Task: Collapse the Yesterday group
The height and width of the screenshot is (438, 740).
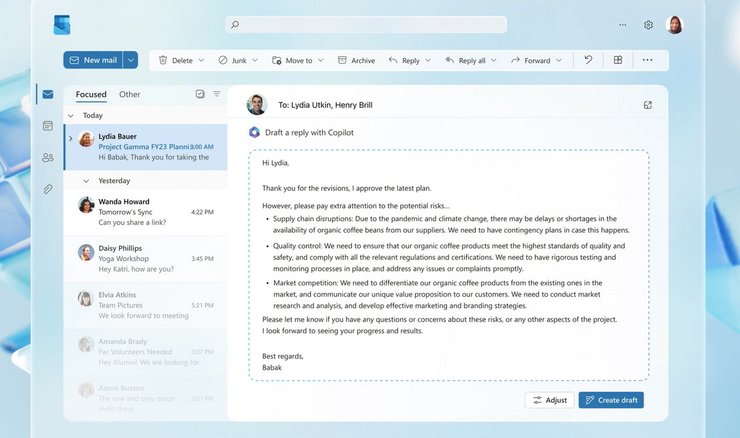Action: (86, 181)
